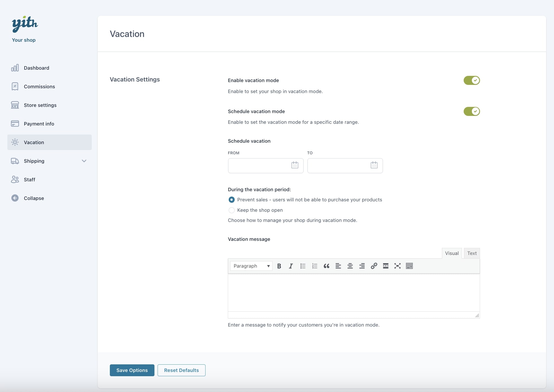554x392 pixels.
Task: Disable the Enable vacation mode toggle
Action: [472, 80]
